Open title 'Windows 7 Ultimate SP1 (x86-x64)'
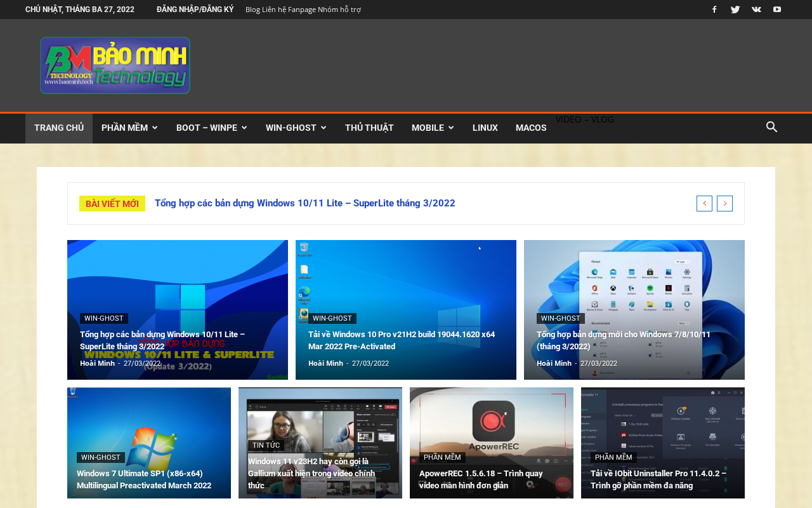This screenshot has height=508, width=812. (144, 479)
